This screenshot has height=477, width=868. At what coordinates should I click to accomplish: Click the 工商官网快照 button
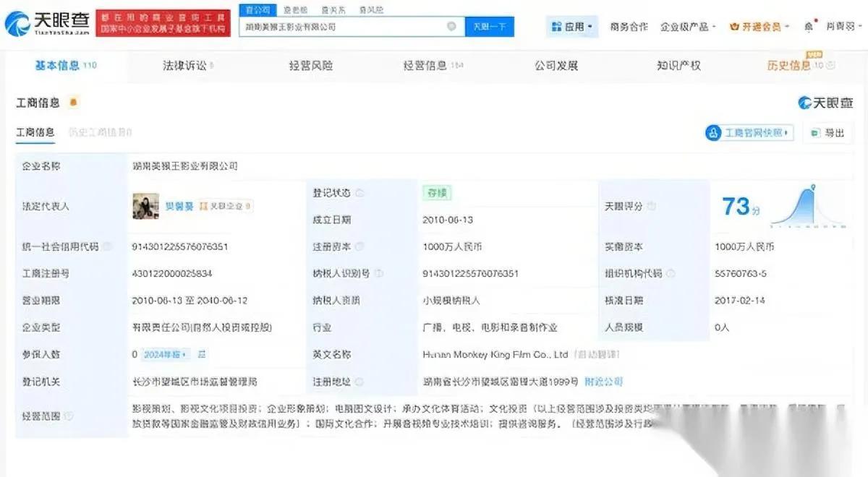749,132
